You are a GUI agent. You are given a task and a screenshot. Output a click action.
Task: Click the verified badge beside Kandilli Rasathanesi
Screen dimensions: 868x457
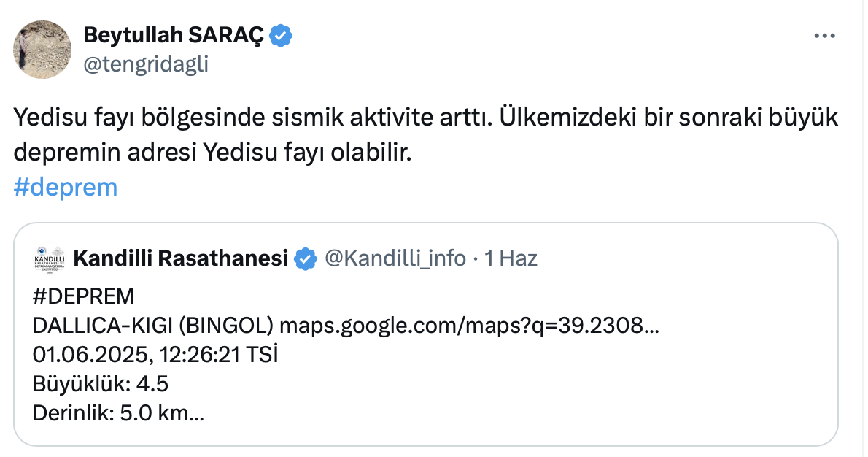coord(305,258)
